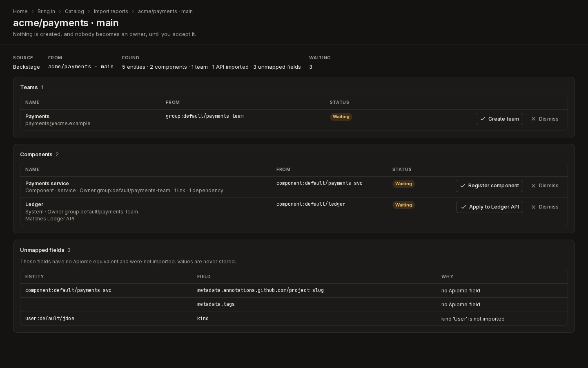
Task: Select "kind 'User' is not imported" reason
Action: [x=473, y=319]
